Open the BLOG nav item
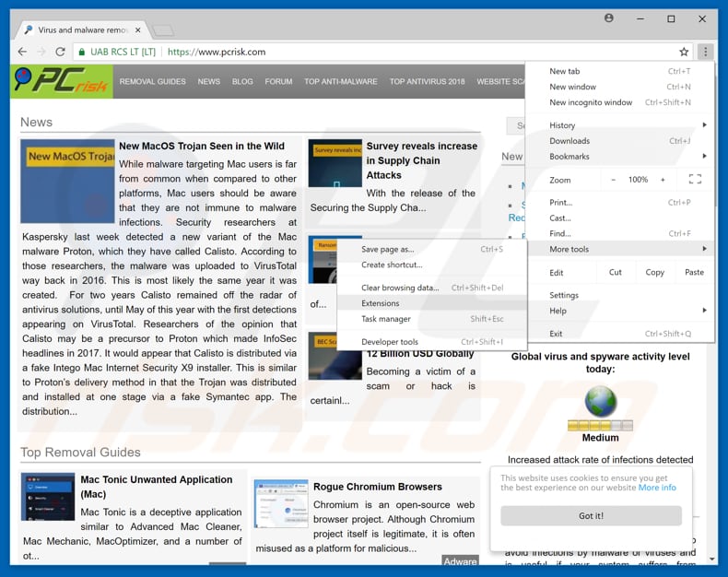 (x=242, y=81)
